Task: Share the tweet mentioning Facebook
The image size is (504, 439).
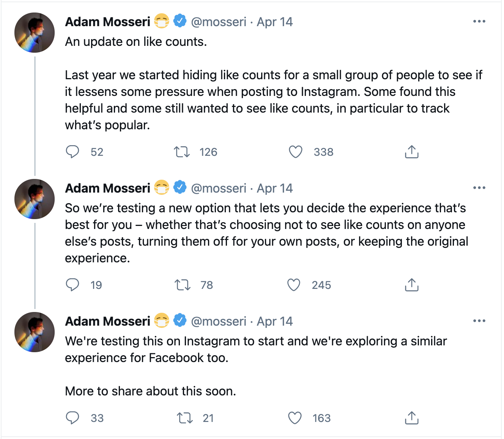Action: (411, 418)
